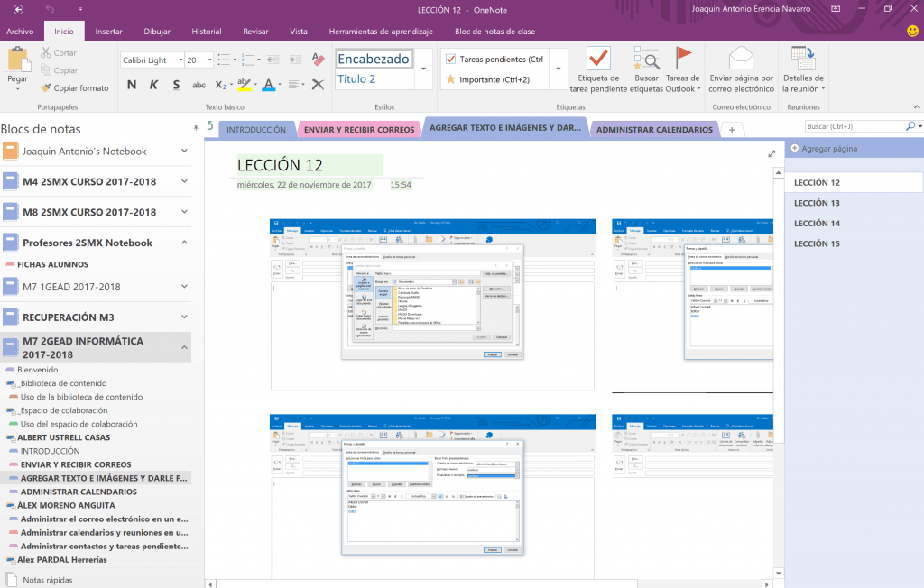Expand the M4 2SMX CURSO notebook
This screenshot has width=924, height=588.
coord(184,181)
